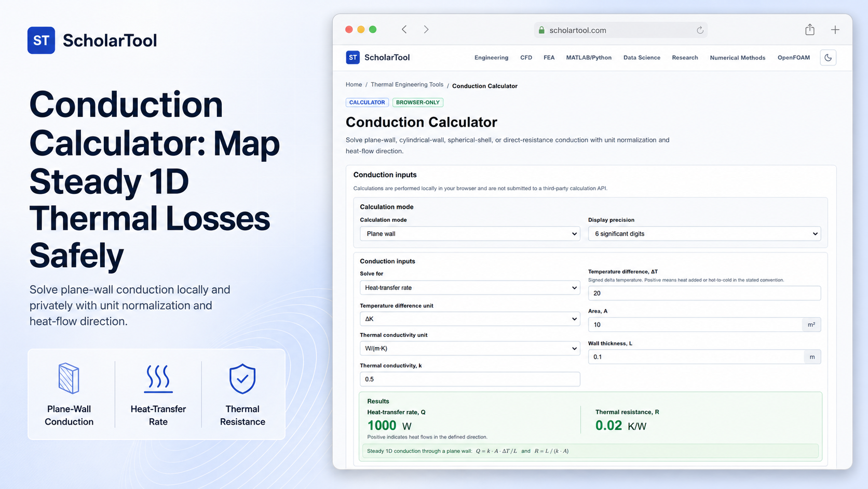
Task: Go to Home via the breadcrumb
Action: click(x=354, y=85)
